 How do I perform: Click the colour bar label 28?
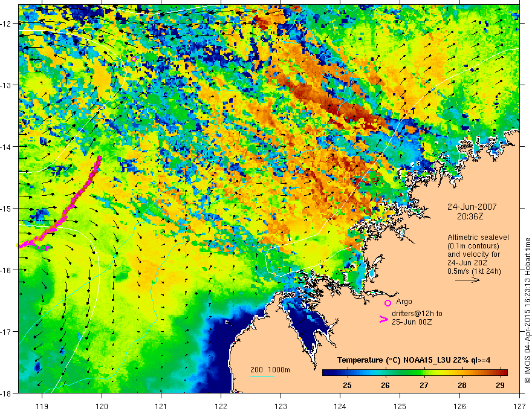click(x=462, y=385)
